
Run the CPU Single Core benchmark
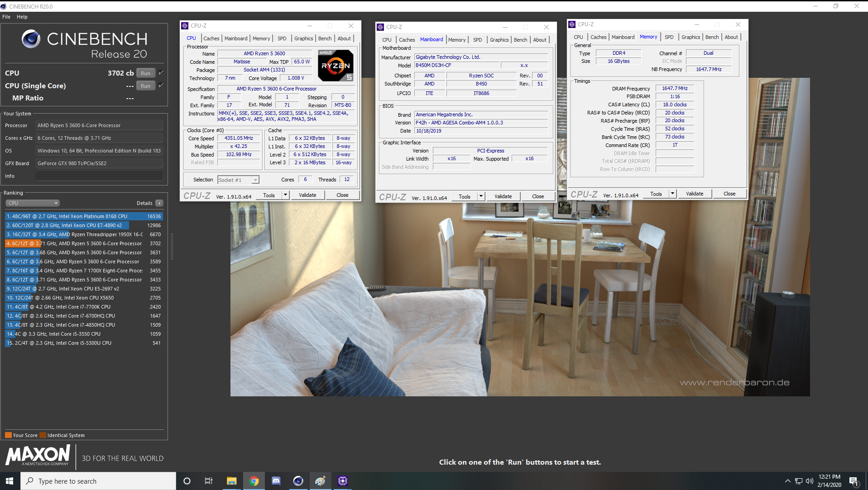click(145, 86)
